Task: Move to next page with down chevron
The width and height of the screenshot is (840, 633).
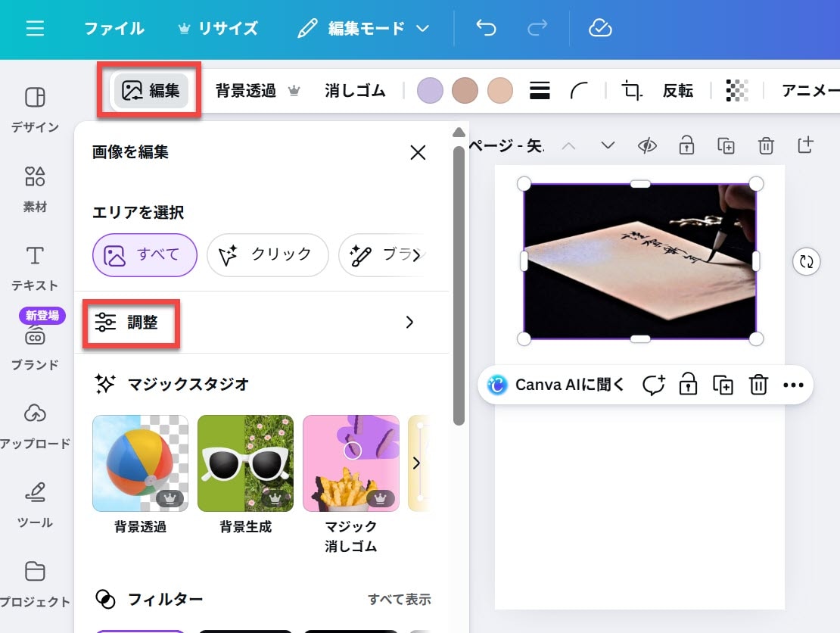Action: pyautogui.click(x=607, y=145)
